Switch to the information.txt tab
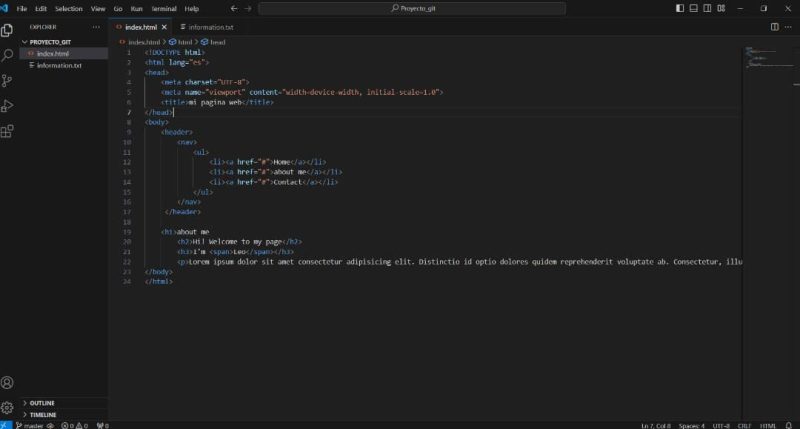 pyautogui.click(x=209, y=27)
